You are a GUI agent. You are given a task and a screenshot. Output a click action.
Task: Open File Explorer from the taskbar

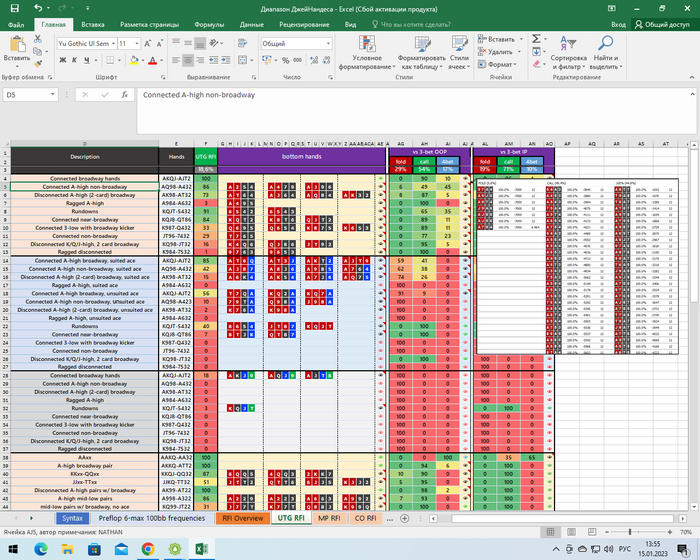click(67, 549)
